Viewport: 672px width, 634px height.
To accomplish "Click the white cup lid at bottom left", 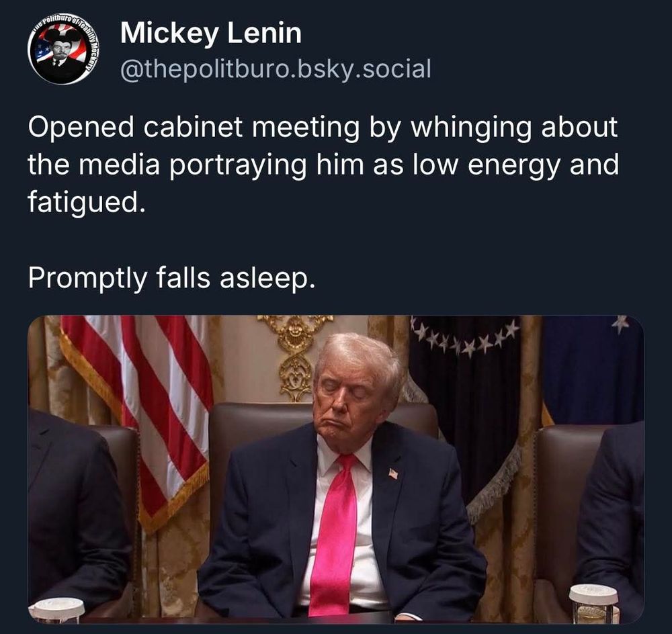I will 56,607.
